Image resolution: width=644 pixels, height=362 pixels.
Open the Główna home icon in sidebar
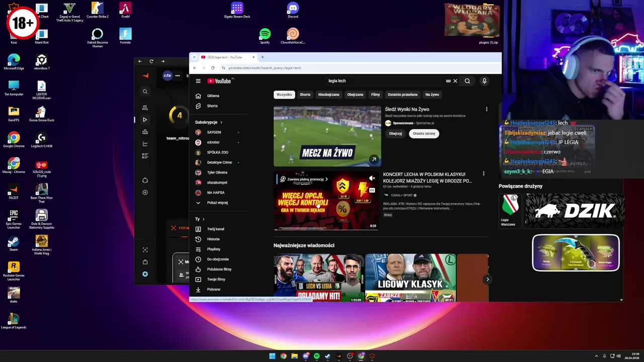tap(198, 96)
